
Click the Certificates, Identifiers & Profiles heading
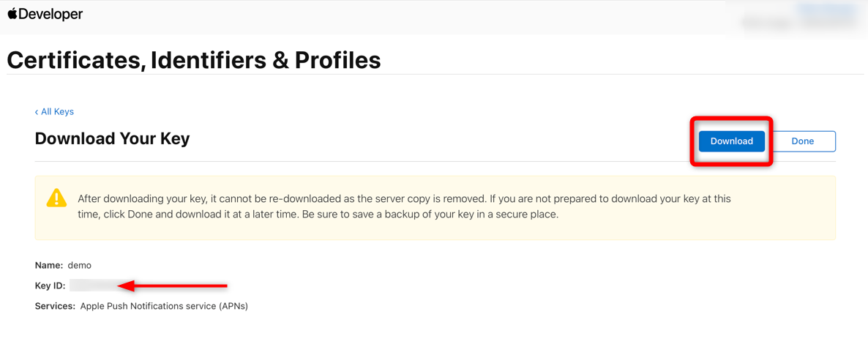[x=194, y=60]
